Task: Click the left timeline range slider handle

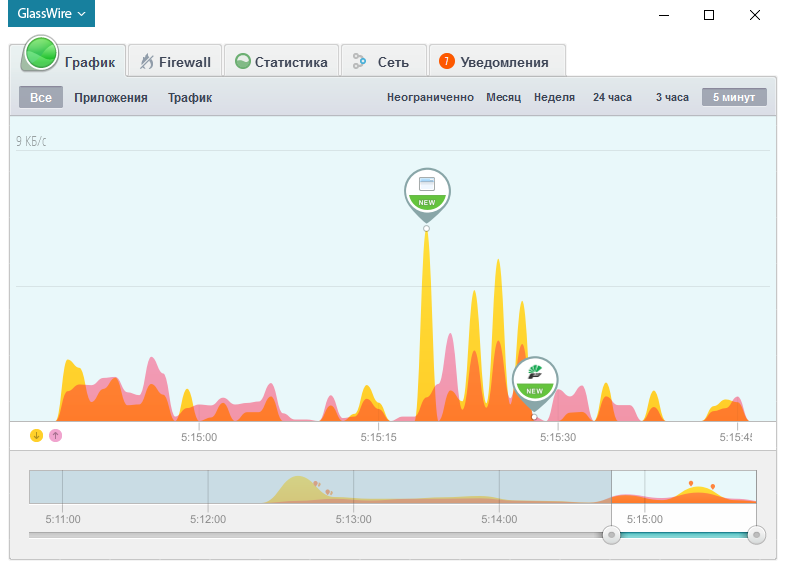Action: (x=611, y=534)
